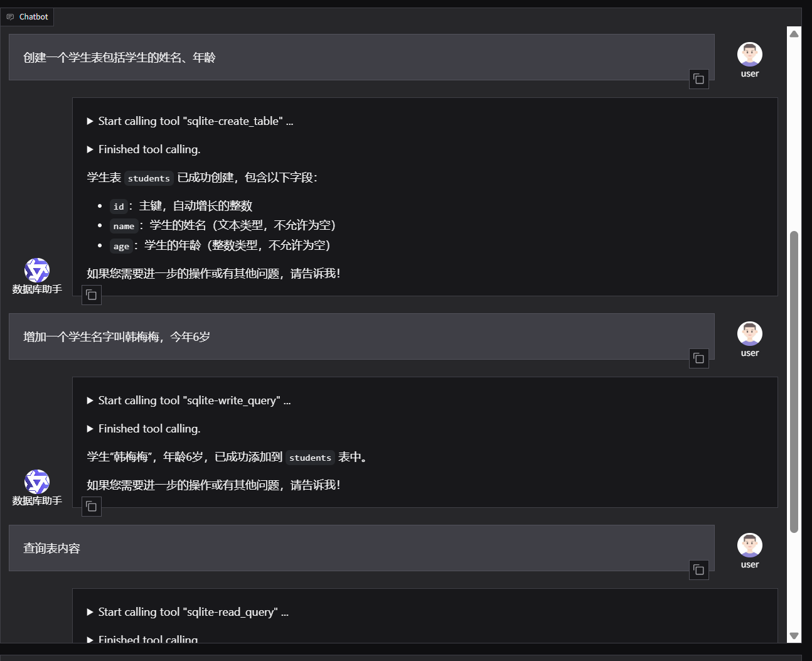812x661 pixels.
Task: Click the third user avatar
Action: (749, 545)
